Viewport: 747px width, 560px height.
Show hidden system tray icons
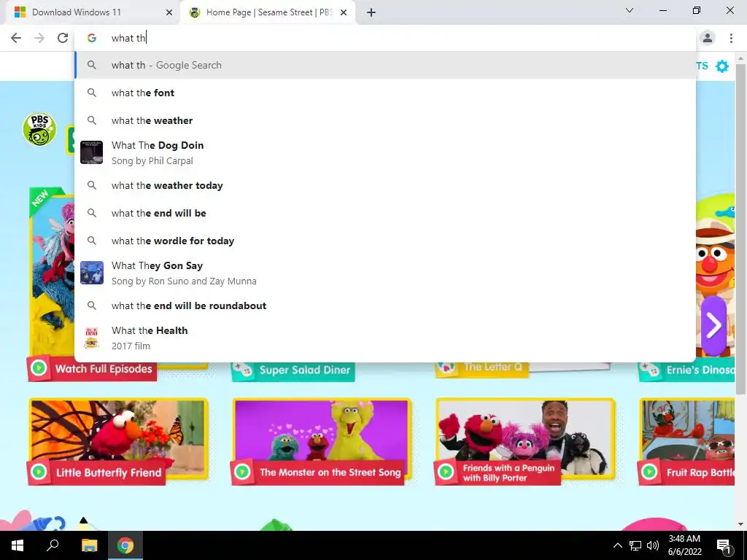click(x=617, y=545)
